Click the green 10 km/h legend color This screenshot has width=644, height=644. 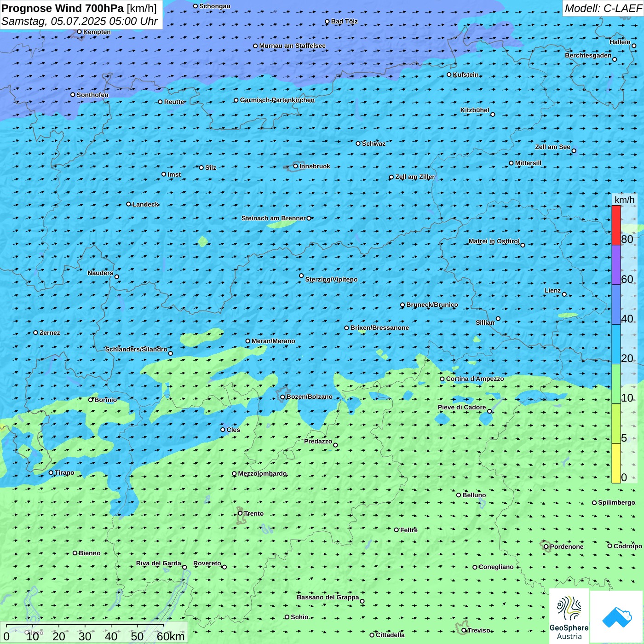tap(616, 384)
